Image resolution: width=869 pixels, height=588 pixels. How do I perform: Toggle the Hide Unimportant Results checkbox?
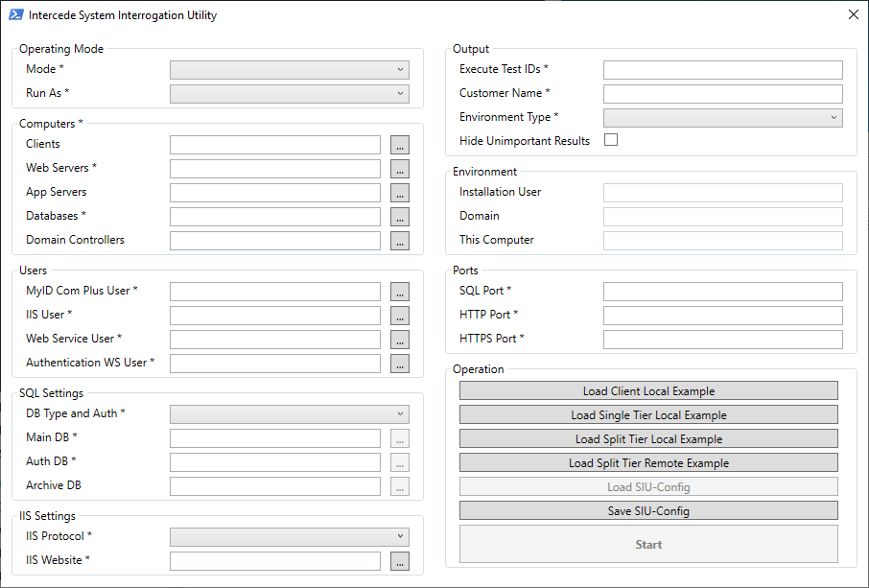click(x=611, y=140)
